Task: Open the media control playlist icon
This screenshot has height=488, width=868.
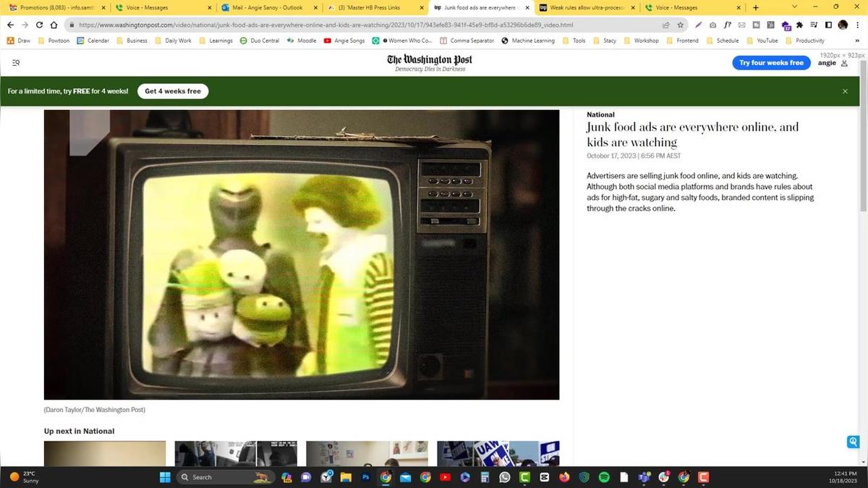Action: pos(814,25)
